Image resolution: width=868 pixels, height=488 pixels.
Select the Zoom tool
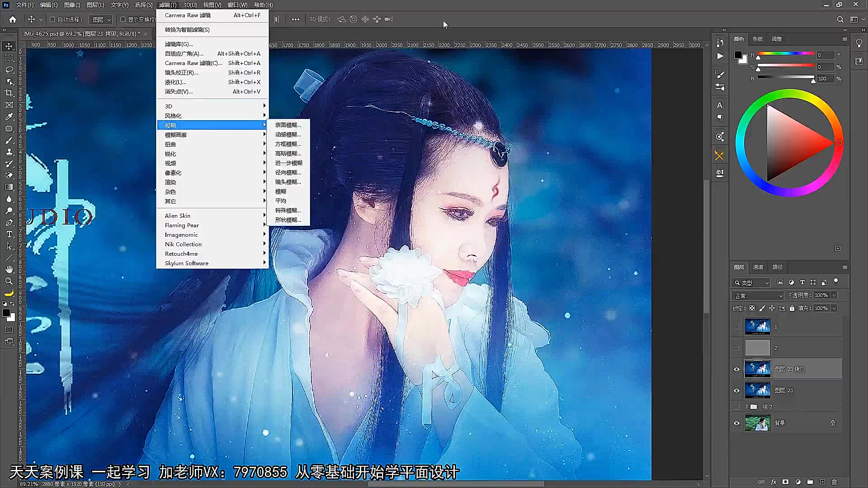click(x=9, y=281)
